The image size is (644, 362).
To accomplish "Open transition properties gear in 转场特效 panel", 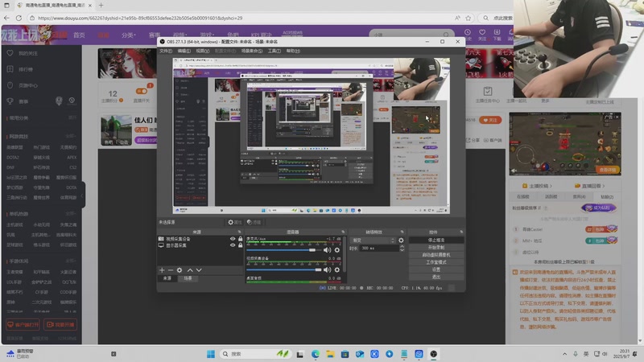I will tap(401, 241).
